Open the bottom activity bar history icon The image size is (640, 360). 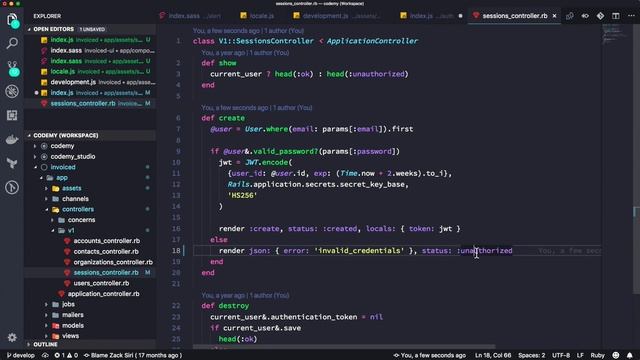click(x=12, y=187)
